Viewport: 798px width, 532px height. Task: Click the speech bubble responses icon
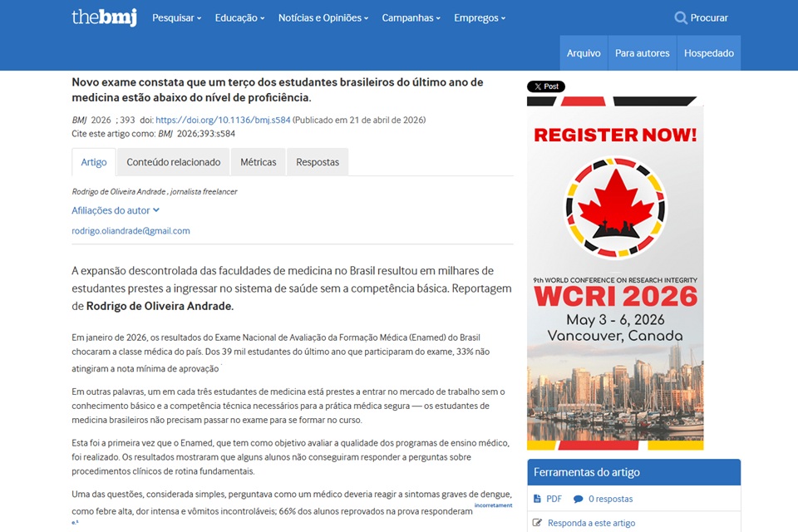pos(578,499)
